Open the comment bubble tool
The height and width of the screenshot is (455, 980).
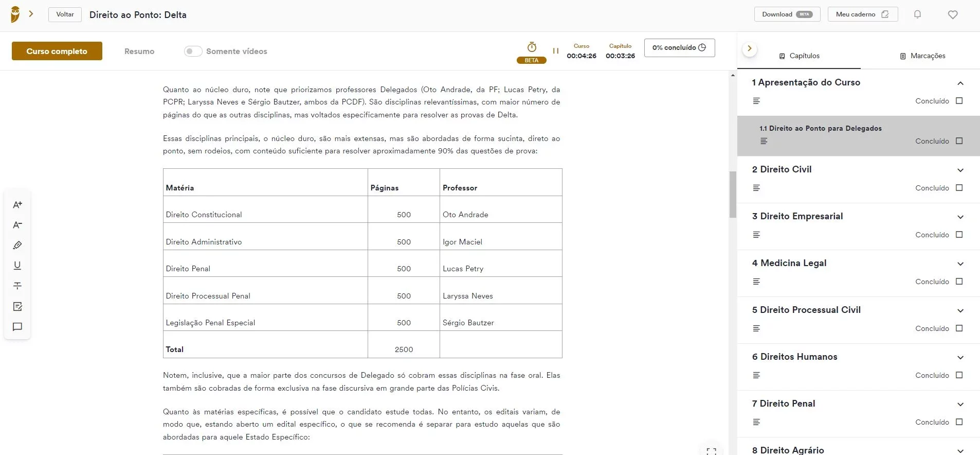click(17, 327)
